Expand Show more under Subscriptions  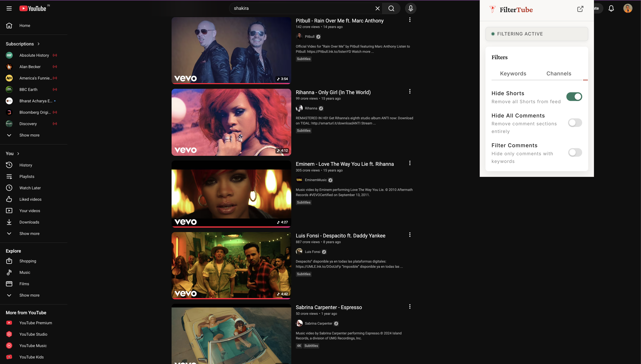click(x=29, y=135)
